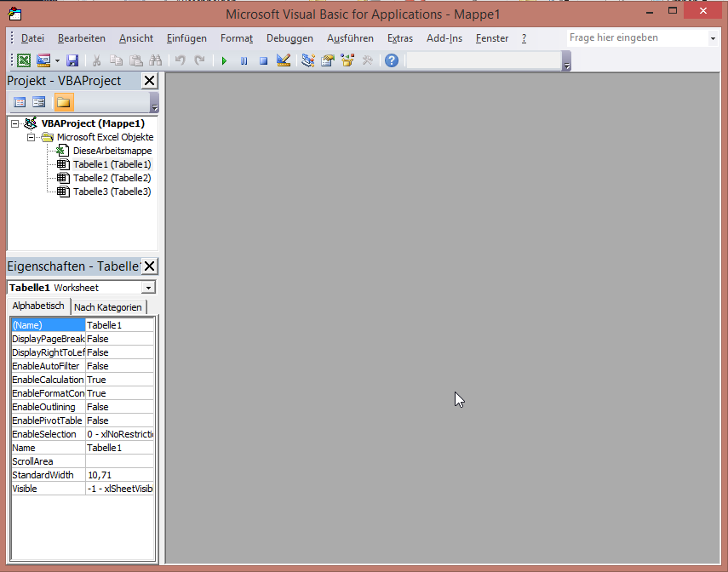Viewport: 728px width, 572px height.
Task: Open the Ausführen menu
Action: coord(350,38)
